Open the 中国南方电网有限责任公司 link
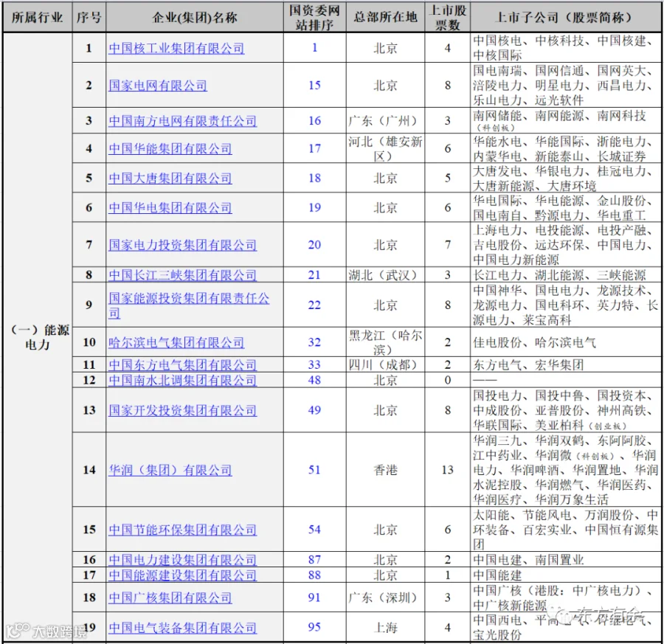The width and height of the screenshot is (664, 644). point(182,121)
